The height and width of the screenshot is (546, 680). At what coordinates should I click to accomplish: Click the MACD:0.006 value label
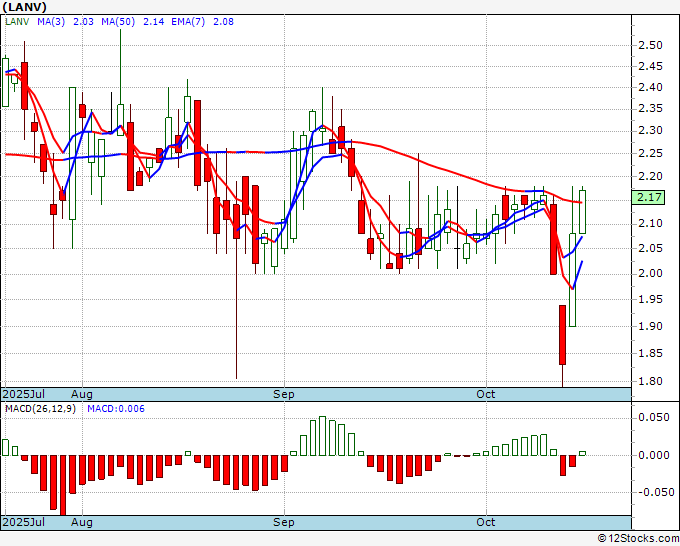(116, 409)
